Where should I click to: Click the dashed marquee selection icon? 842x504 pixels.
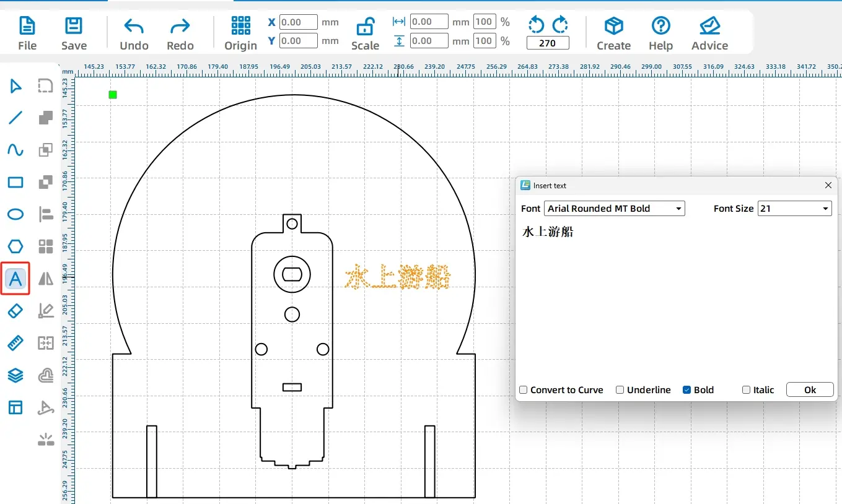pos(46,86)
